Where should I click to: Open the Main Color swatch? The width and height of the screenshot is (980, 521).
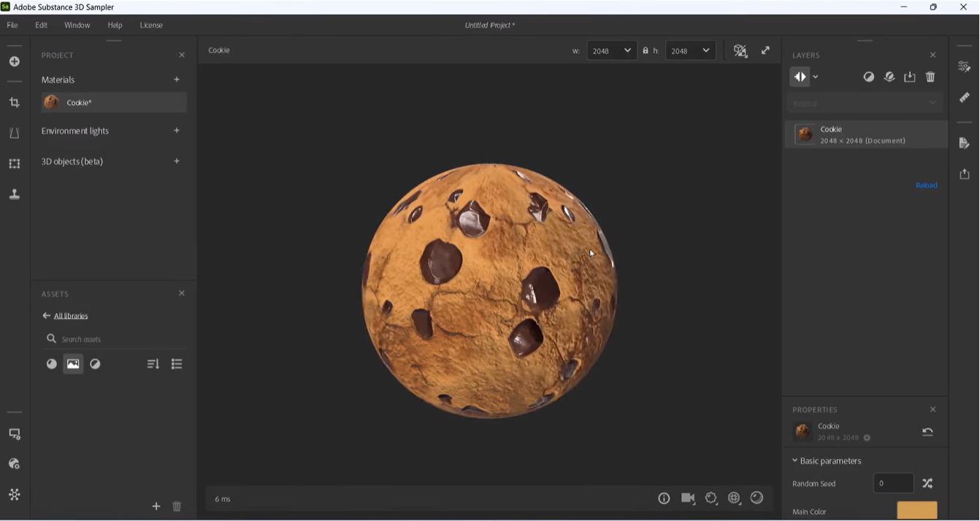click(x=916, y=511)
